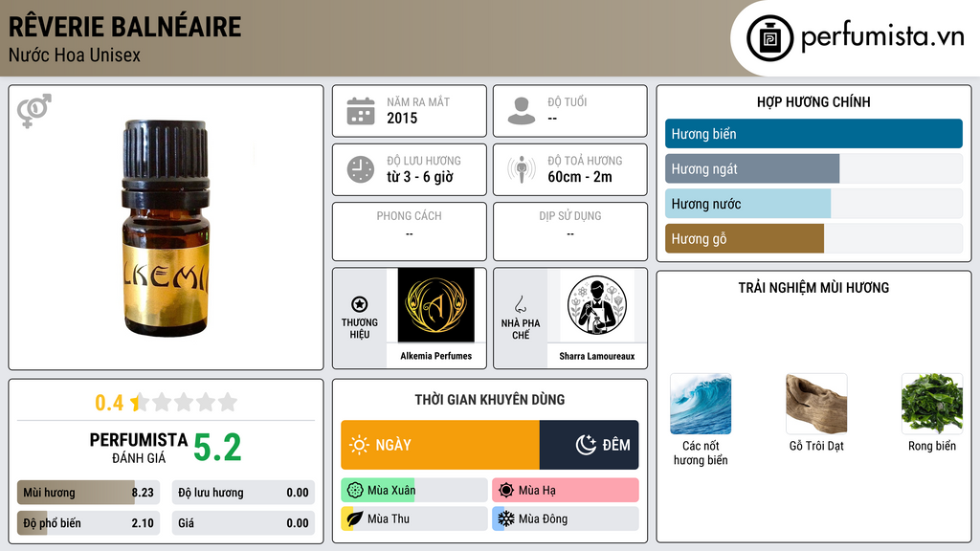The width and height of the screenshot is (980, 551).
Task: Click the Alkemia perfume bottle photo
Action: [165, 229]
